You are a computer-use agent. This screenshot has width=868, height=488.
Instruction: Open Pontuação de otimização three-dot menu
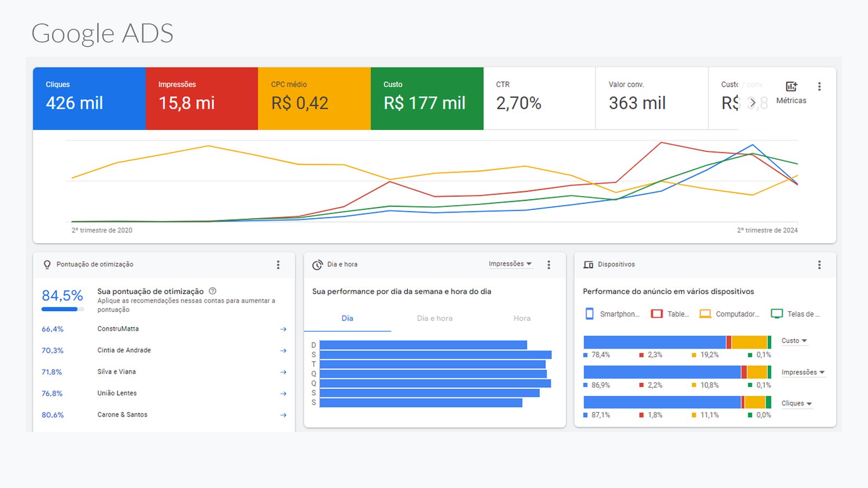click(278, 265)
